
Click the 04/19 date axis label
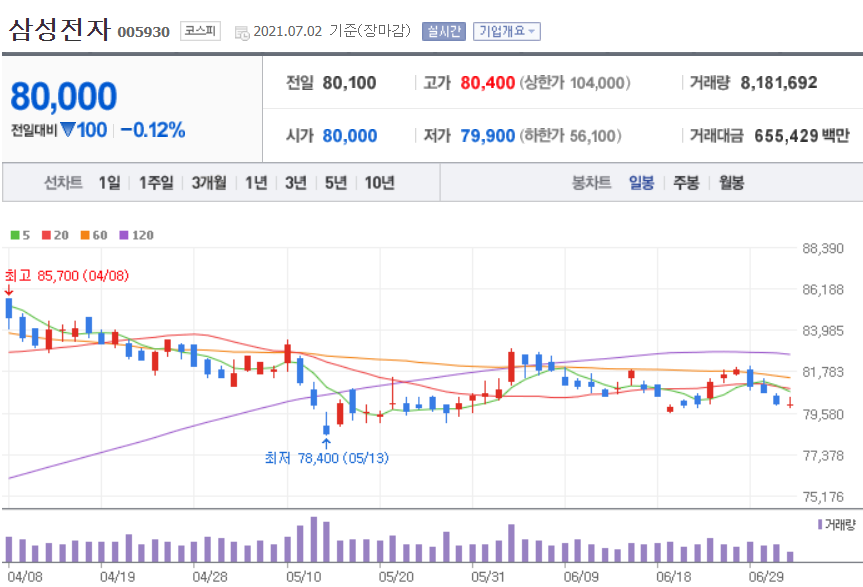point(117,577)
